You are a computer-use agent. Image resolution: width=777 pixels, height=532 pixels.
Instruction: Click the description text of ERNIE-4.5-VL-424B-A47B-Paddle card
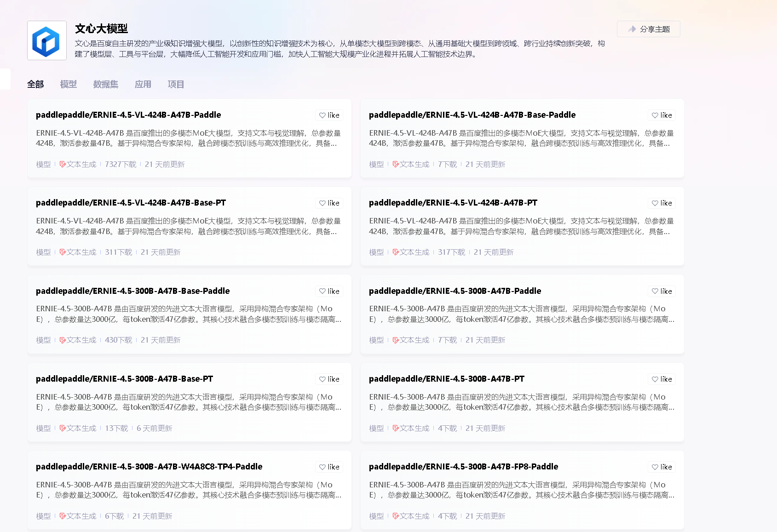[x=189, y=138]
